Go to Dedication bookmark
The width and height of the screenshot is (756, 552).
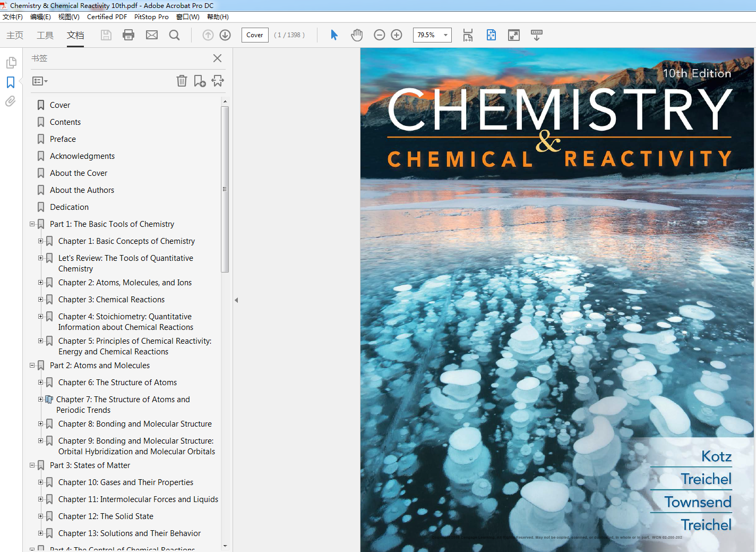click(x=69, y=207)
